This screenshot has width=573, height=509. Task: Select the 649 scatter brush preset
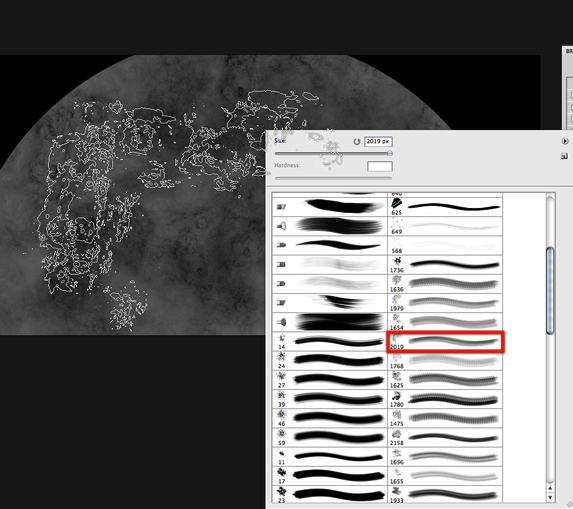point(445,227)
